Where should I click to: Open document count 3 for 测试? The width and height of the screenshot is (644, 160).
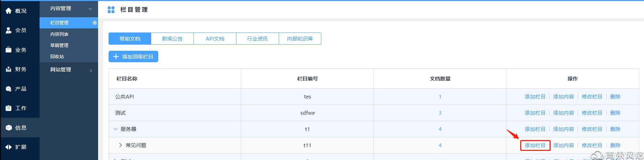tap(440, 113)
